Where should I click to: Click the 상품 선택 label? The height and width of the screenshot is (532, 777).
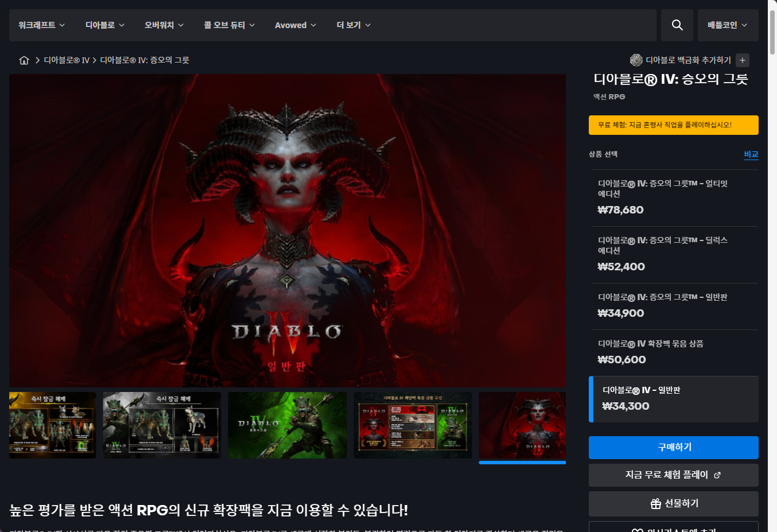[x=603, y=154]
